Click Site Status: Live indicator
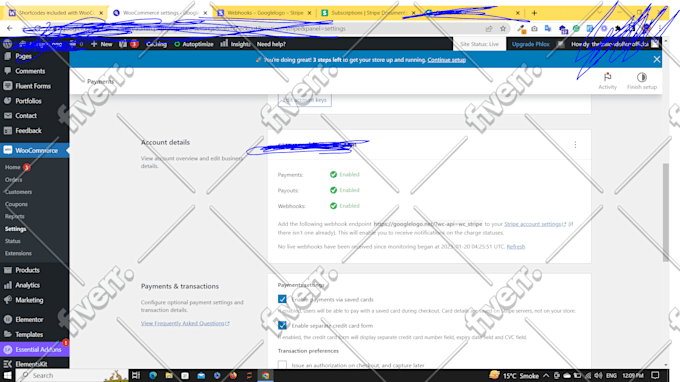 (479, 44)
